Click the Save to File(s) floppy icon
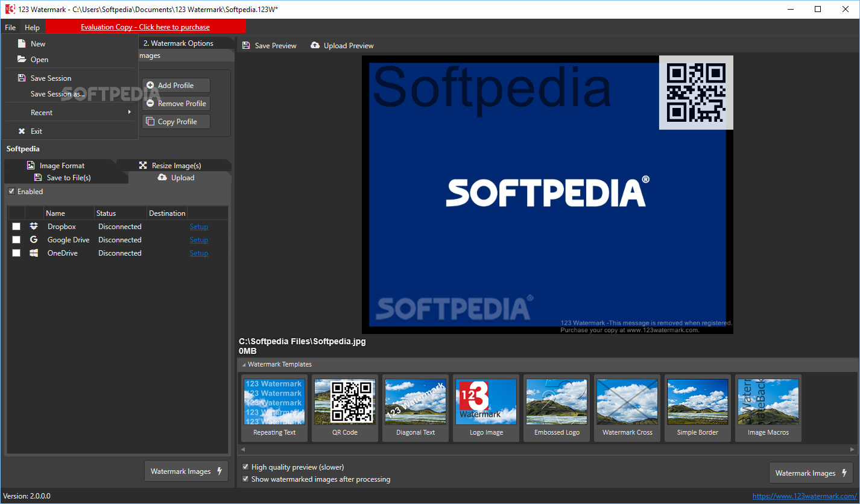The width and height of the screenshot is (860, 504). [38, 177]
